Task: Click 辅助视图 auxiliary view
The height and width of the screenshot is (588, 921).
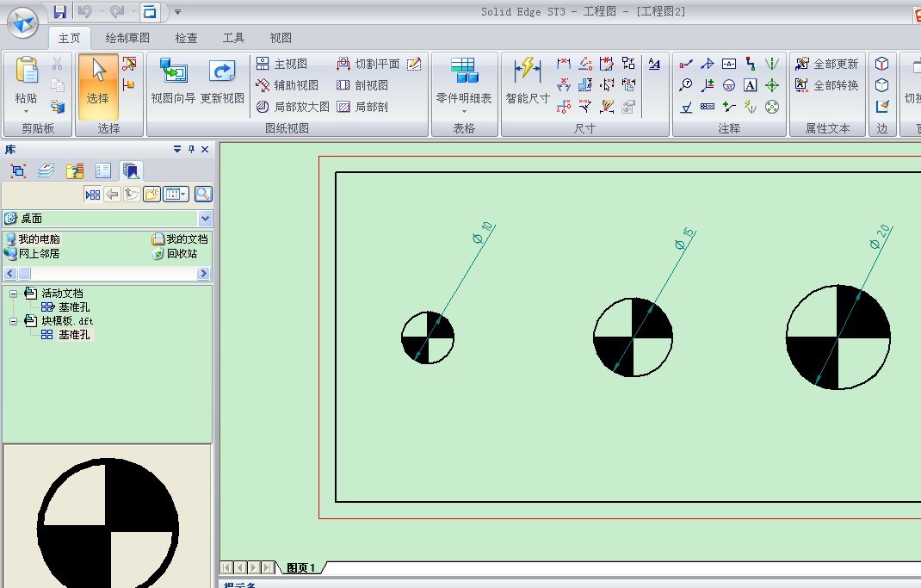Action: (x=287, y=85)
